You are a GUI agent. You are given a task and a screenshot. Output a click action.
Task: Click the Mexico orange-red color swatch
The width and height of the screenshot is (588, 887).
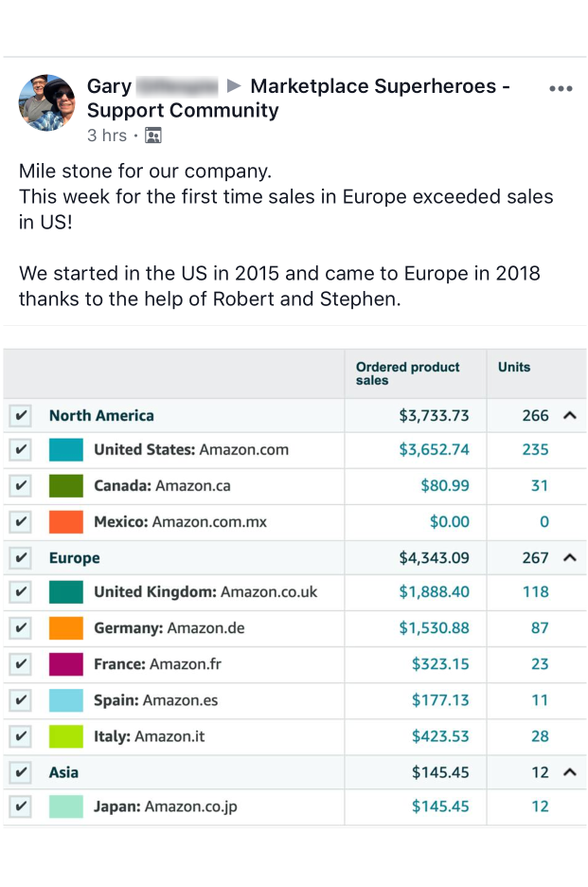click(66, 522)
